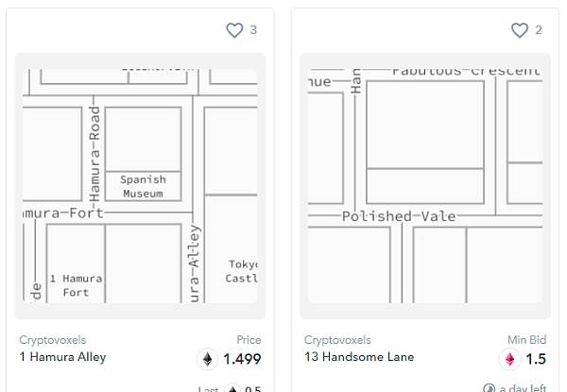567x392 pixels.
Task: Click the like count 2
Action: 539,30
